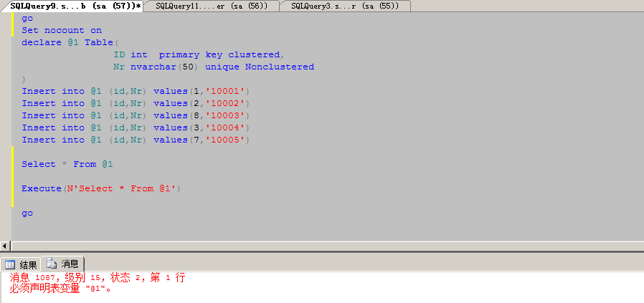Viewport: 644px width, 303px height.
Task: Click the Insert statement with value '10001'
Action: 135,91
